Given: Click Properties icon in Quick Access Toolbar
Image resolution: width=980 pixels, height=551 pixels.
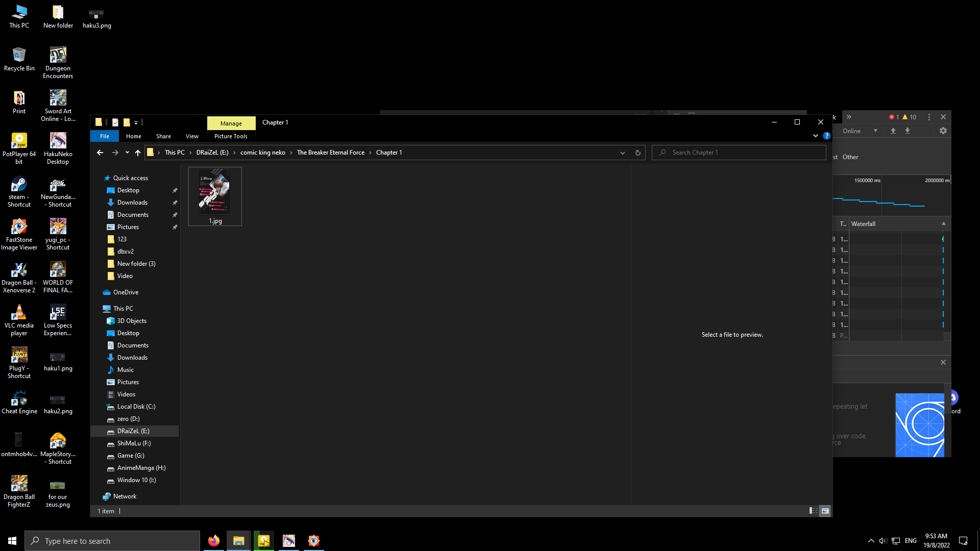Looking at the screenshot, I should [x=115, y=122].
